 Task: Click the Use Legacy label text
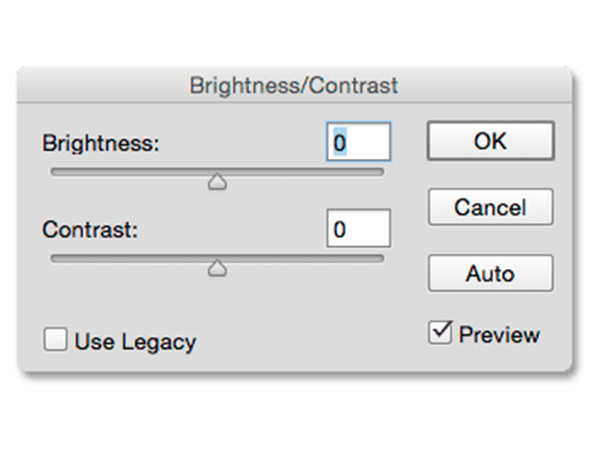click(135, 342)
